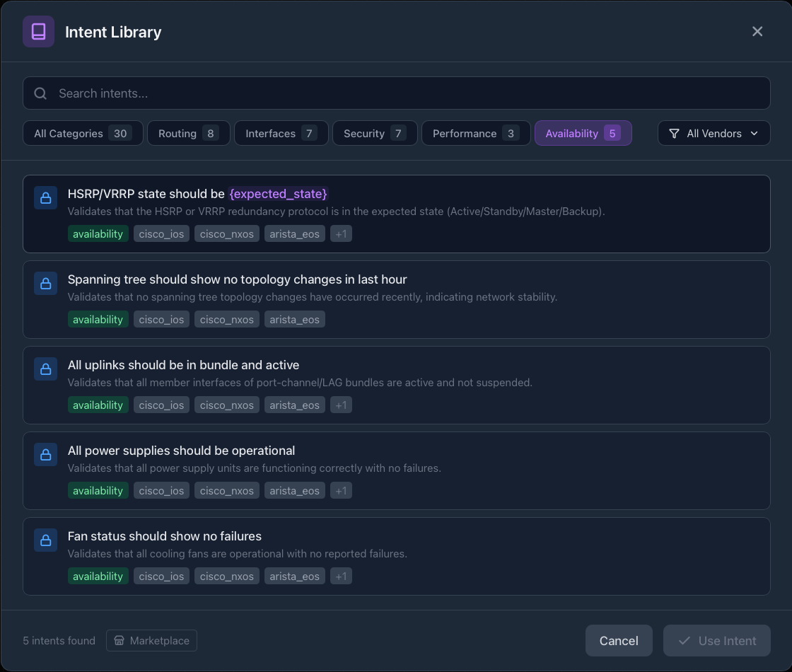
Task: Click the checkmark icon inside Use Intent
Action: [x=684, y=640]
